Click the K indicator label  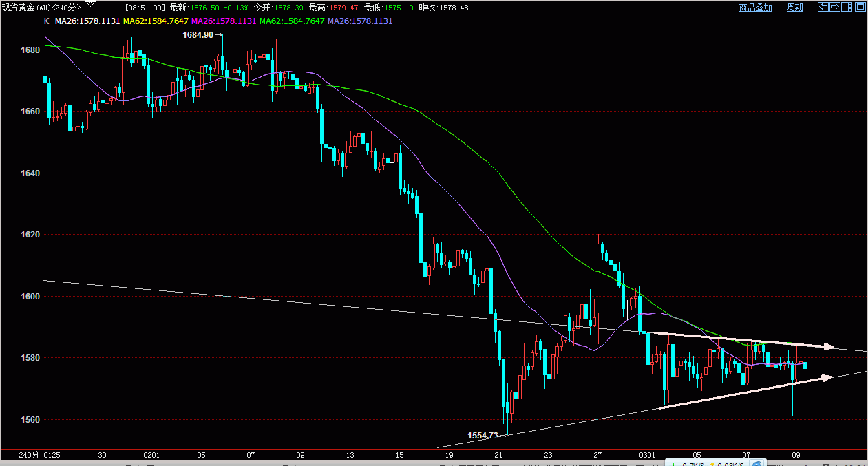(x=47, y=21)
